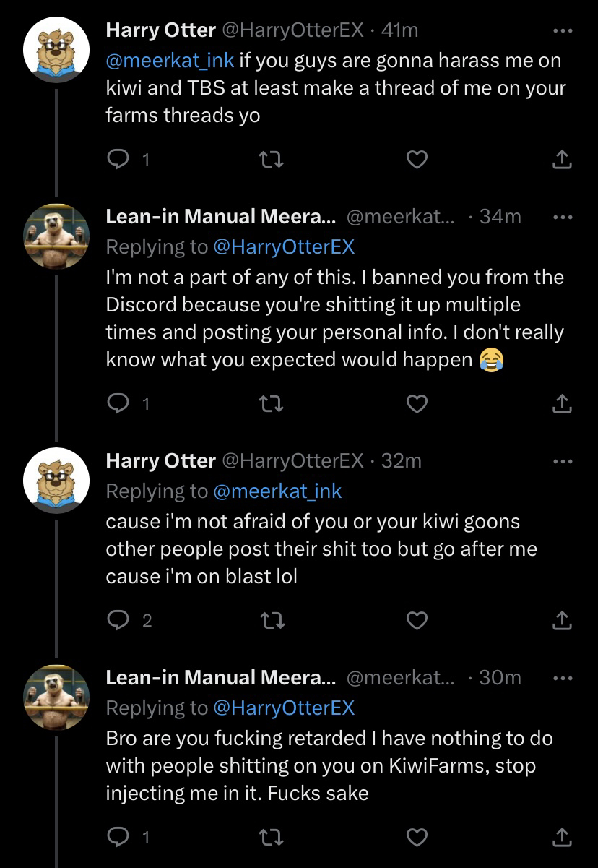Open Lean-in Manual Meerkat avatar on 34m tweet

pyautogui.click(x=56, y=236)
